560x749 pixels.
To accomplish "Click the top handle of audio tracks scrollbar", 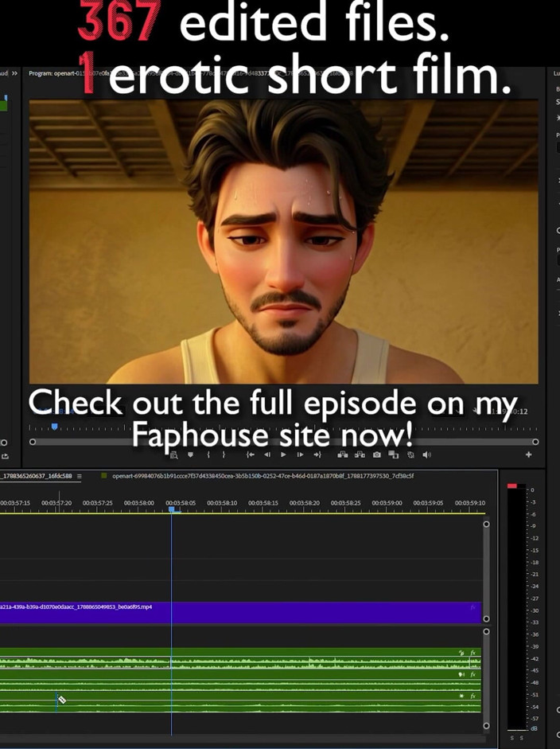I will (487, 631).
